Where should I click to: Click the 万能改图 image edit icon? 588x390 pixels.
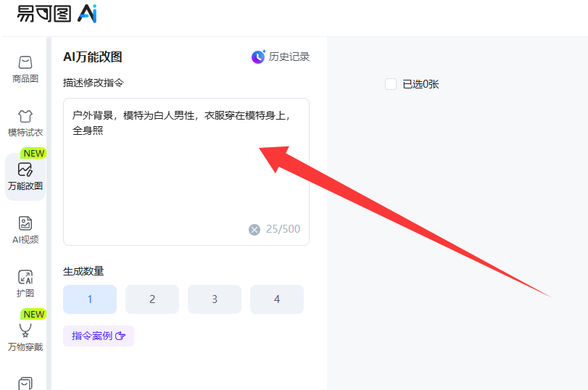[25, 170]
